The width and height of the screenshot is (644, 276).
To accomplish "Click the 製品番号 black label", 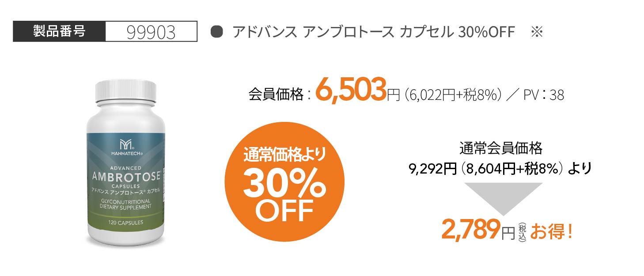I will click(59, 32).
